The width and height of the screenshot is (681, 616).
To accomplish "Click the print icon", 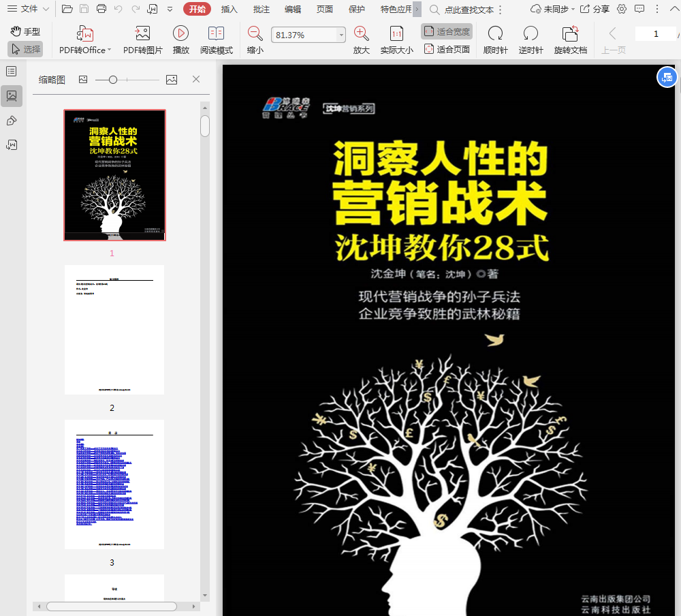I will (x=101, y=9).
